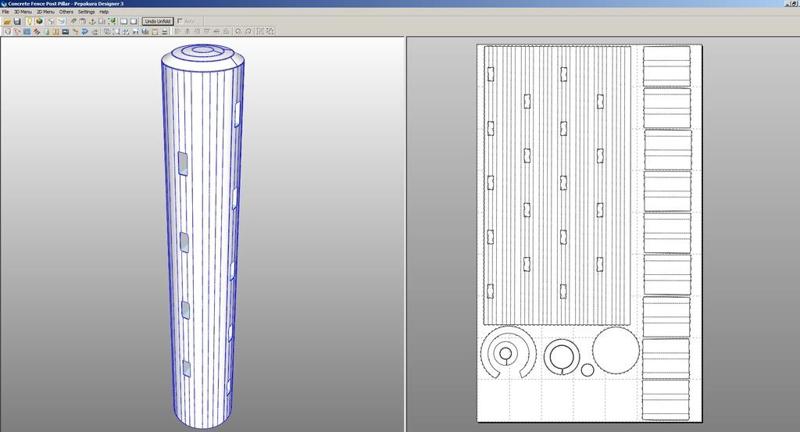Open the 2D Menu
The image size is (800, 432).
point(45,12)
